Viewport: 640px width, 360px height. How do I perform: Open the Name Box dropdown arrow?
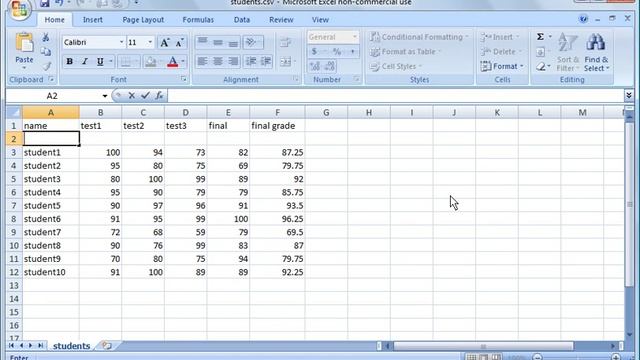104,96
